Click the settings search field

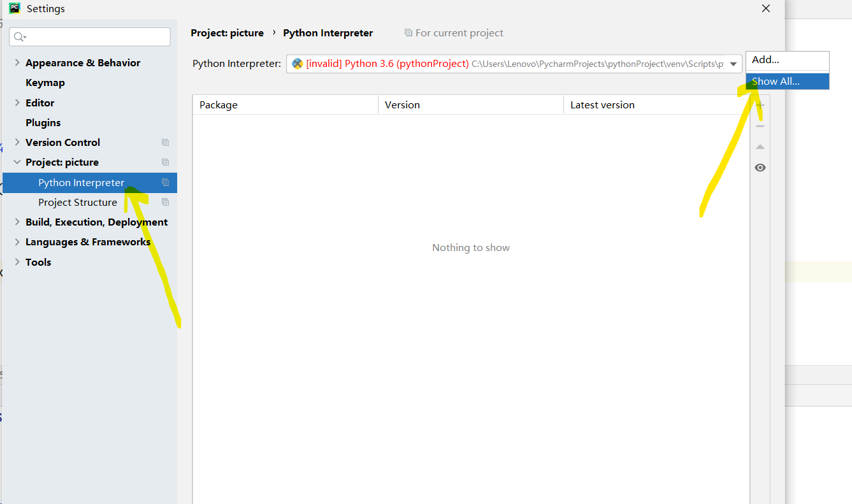pyautogui.click(x=90, y=37)
